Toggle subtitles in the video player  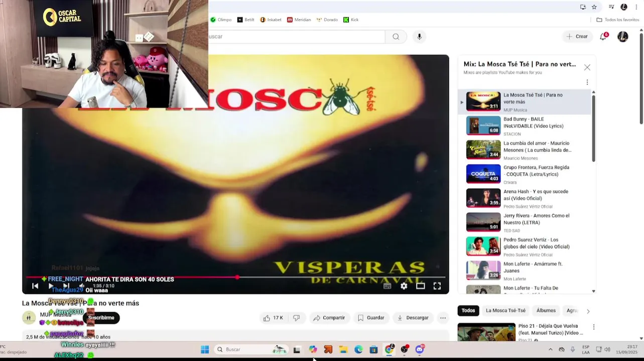coord(387,286)
